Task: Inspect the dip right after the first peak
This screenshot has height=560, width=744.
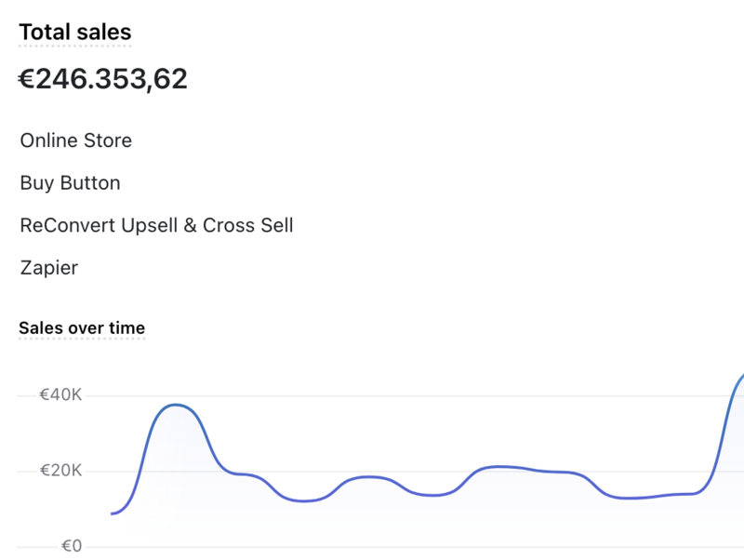Action: coord(304,501)
